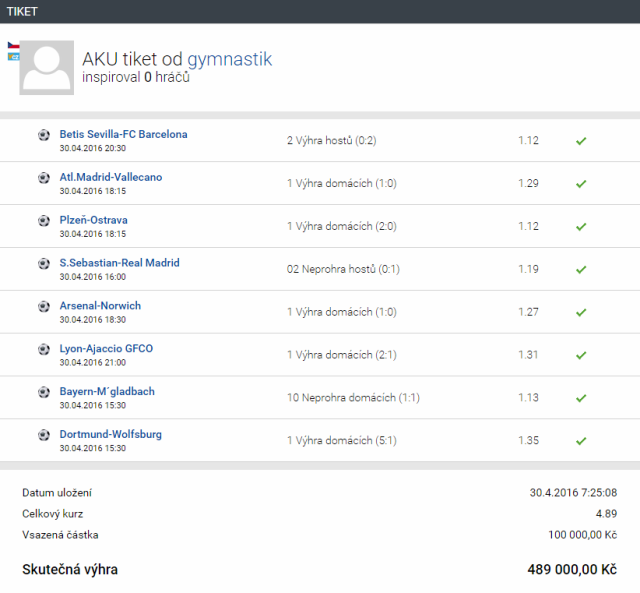Open the gymnastik user profile link
The height and width of the screenshot is (593, 640).
pos(229,59)
